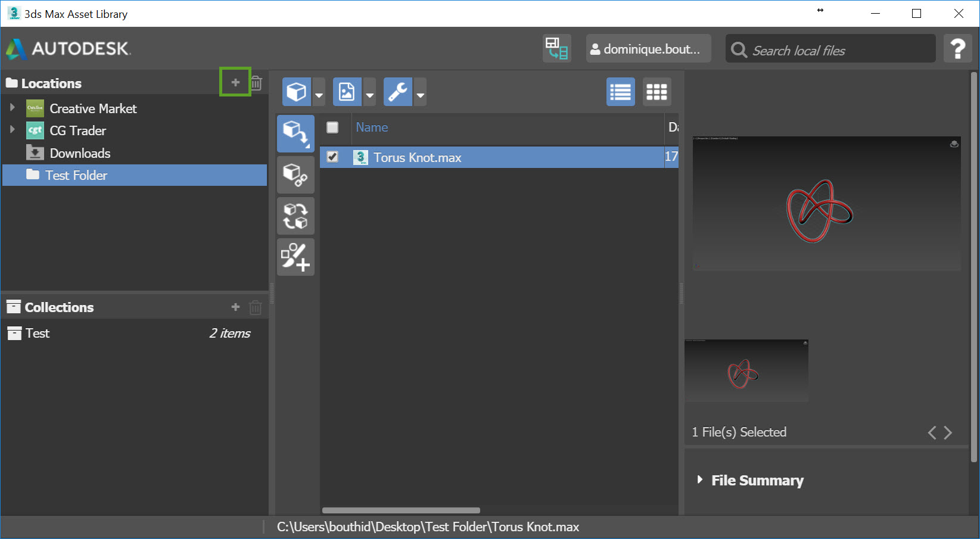Click the 3ds Max file icon beside Torus Knot.max
This screenshot has width=980, height=539.
point(360,157)
